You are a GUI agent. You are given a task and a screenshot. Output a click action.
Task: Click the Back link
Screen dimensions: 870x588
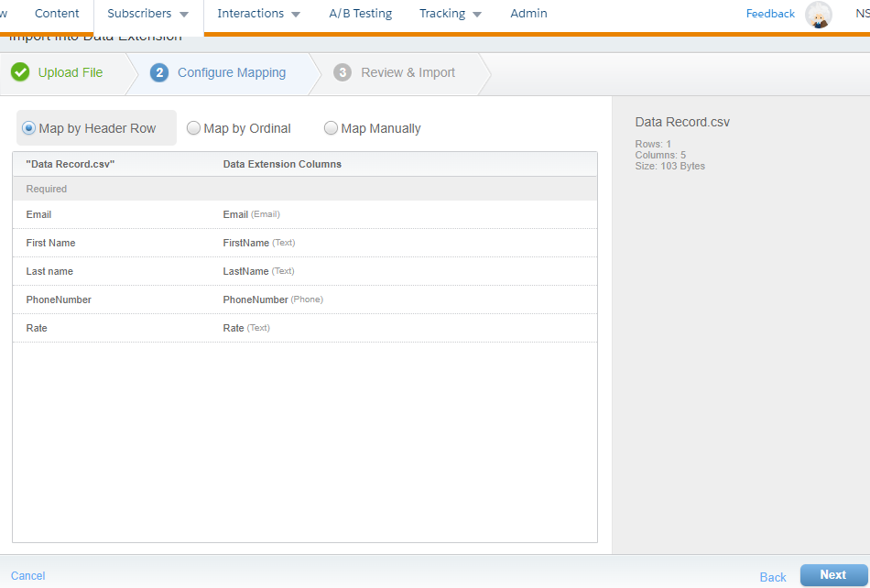[773, 577]
